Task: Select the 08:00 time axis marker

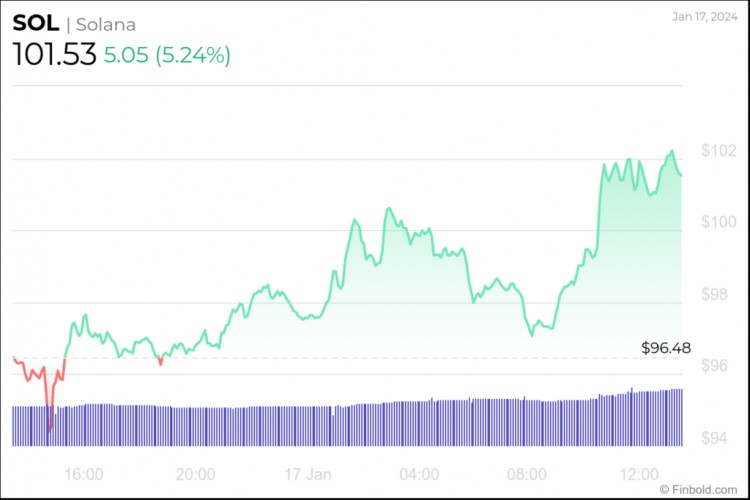Action: (529, 473)
